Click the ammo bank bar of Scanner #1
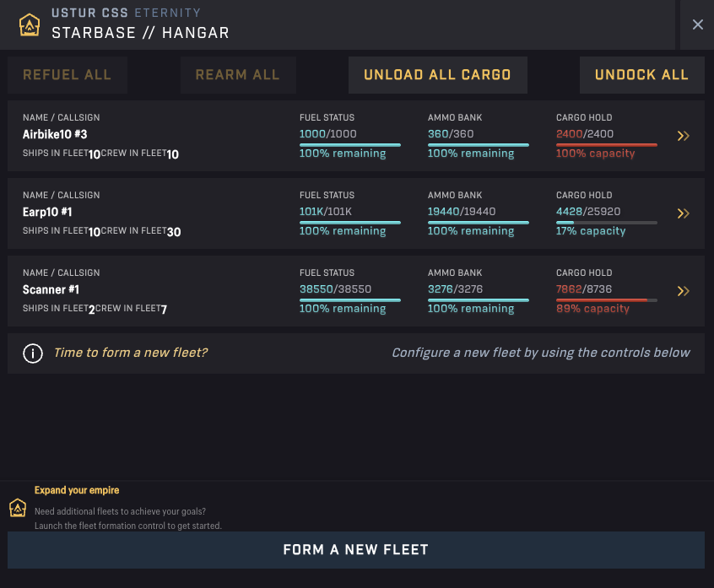The width and height of the screenshot is (714, 588). [479, 299]
